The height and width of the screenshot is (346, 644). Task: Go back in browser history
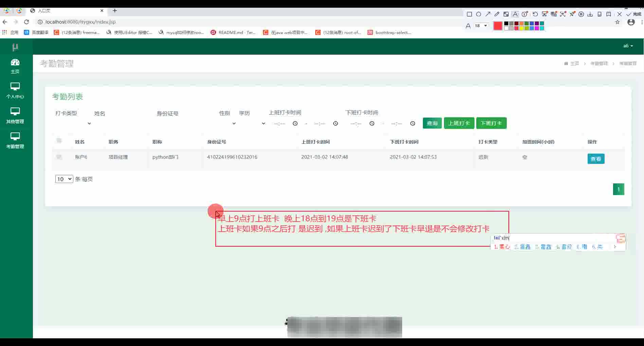pyautogui.click(x=5, y=22)
